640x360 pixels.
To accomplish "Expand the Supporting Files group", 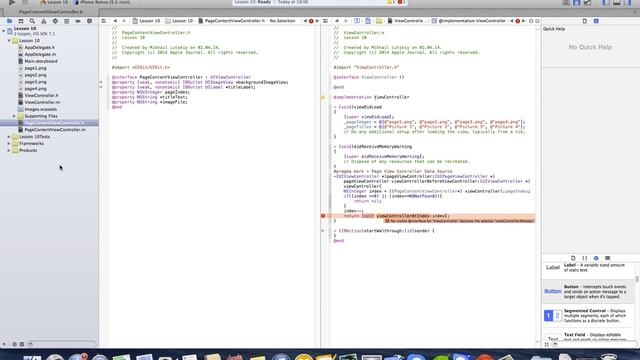I will 14,116.
